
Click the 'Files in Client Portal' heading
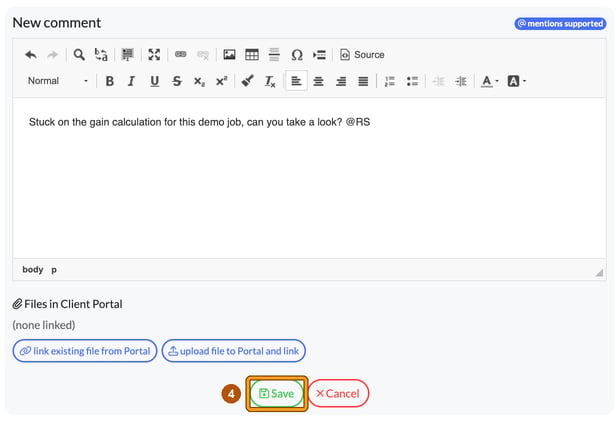[67, 304]
